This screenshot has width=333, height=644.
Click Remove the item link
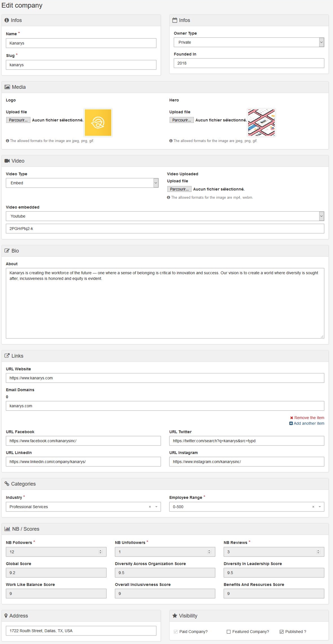coord(307,418)
